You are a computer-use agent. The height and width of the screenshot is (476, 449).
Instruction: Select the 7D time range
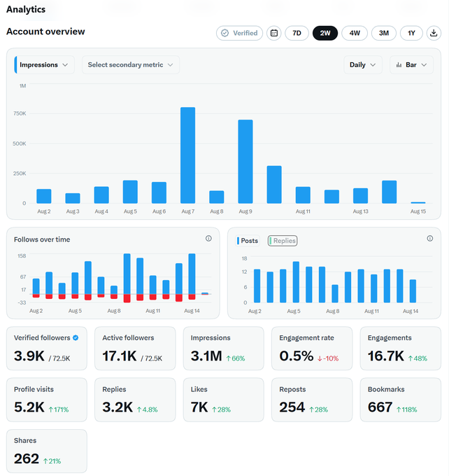[x=297, y=33]
